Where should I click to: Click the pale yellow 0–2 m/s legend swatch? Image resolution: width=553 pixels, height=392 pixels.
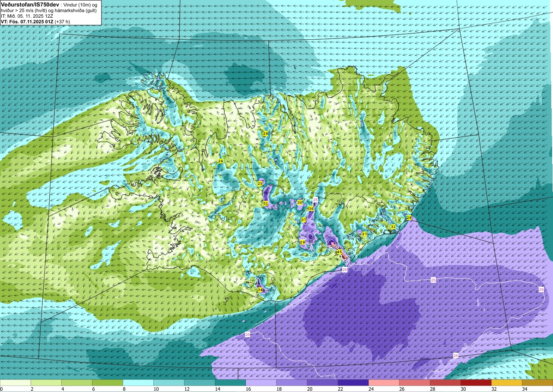16,383
